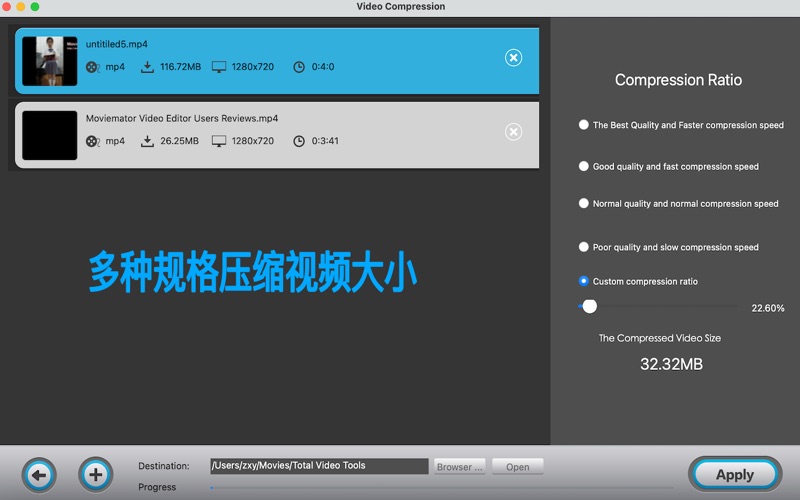Enable Custom compression ratio option
The width and height of the screenshot is (800, 500).
click(x=584, y=281)
